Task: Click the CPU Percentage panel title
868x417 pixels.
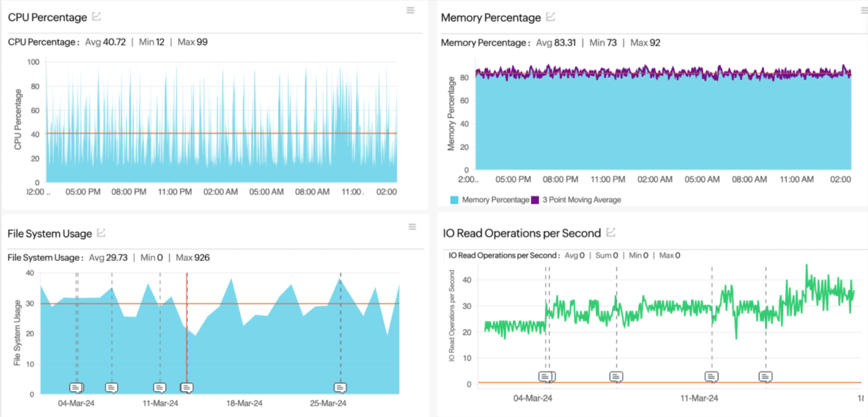Action: (47, 17)
